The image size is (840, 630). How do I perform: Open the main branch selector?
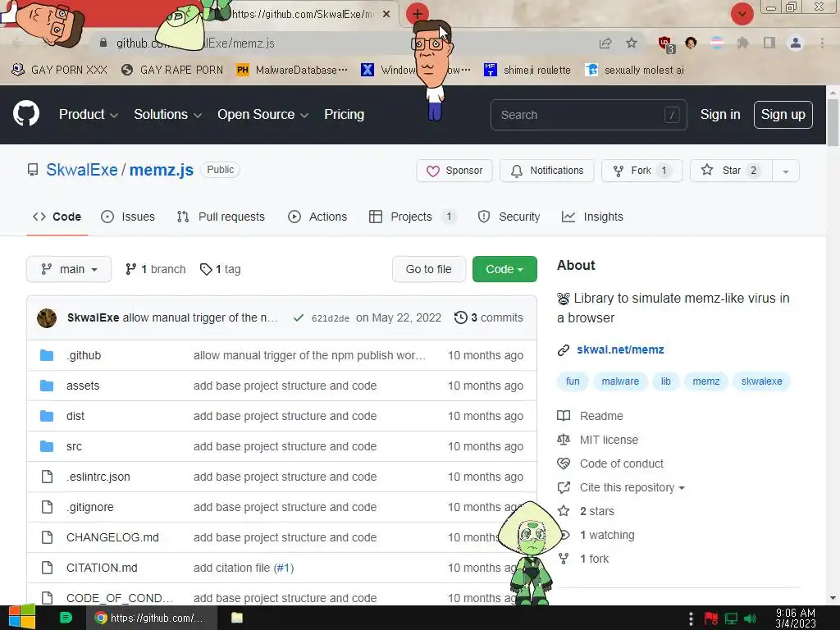click(69, 269)
